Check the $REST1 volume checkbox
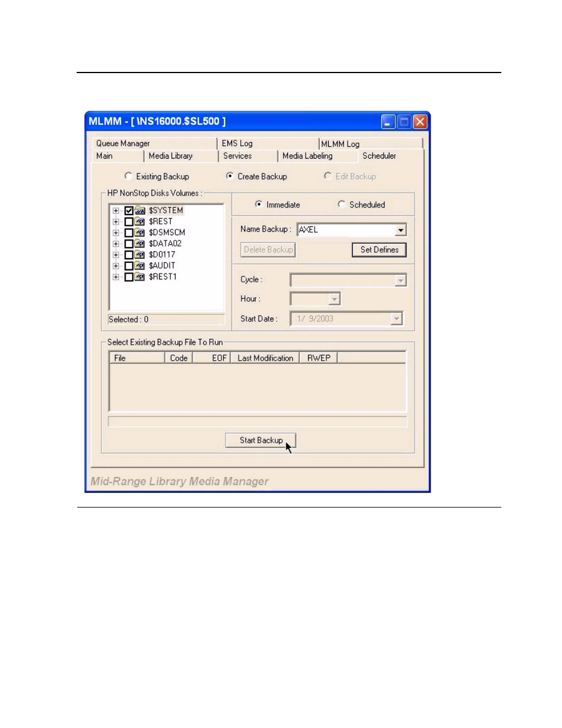Viewport: 562px width, 728px height. pos(128,276)
